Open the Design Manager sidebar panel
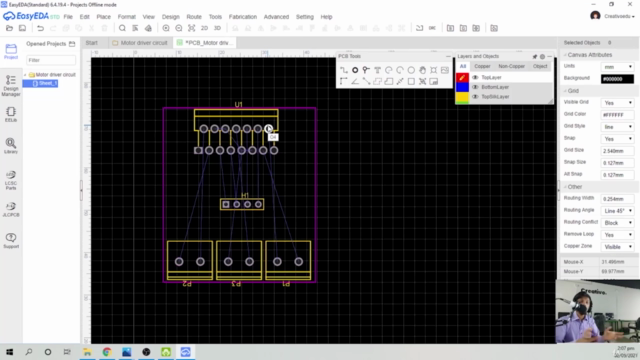The height and width of the screenshot is (360, 640). (x=11, y=86)
